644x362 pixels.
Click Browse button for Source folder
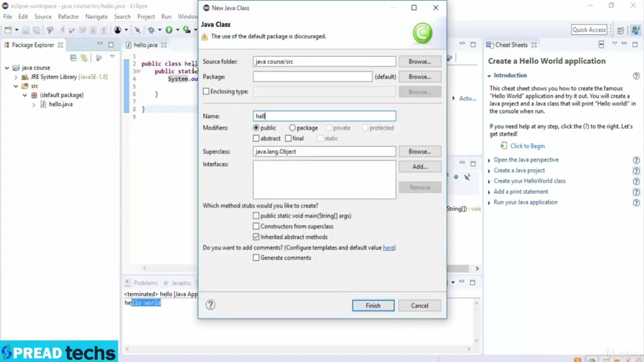(420, 61)
